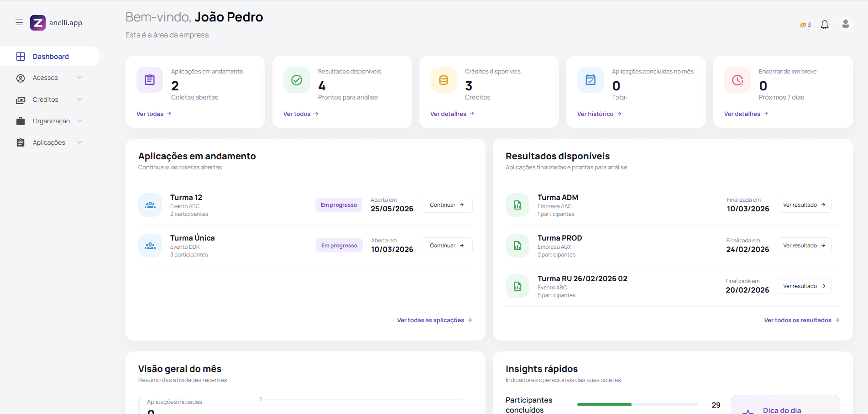Screen dimensions: 868x414
Task: Open the user profile avatar
Action: pyautogui.click(x=846, y=24)
